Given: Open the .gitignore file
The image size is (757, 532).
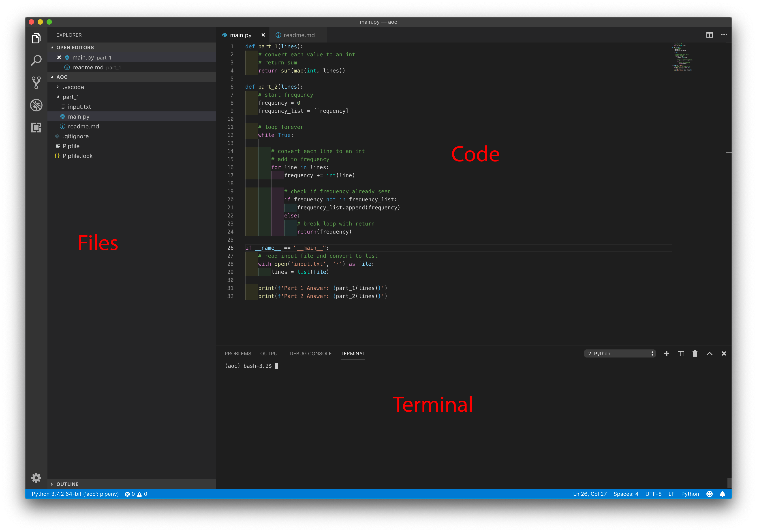Looking at the screenshot, I should pyautogui.click(x=132, y=136).
